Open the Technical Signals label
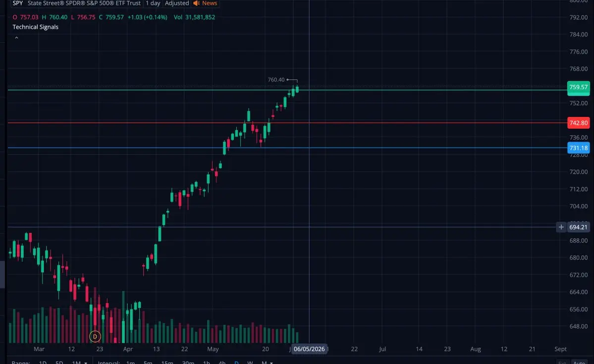594x364 pixels. [35, 27]
